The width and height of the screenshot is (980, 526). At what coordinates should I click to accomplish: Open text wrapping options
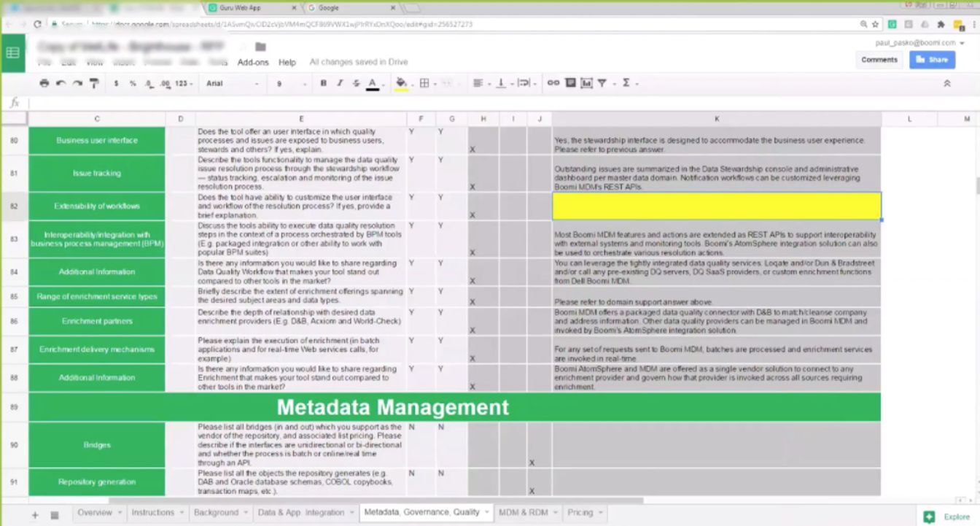click(525, 83)
